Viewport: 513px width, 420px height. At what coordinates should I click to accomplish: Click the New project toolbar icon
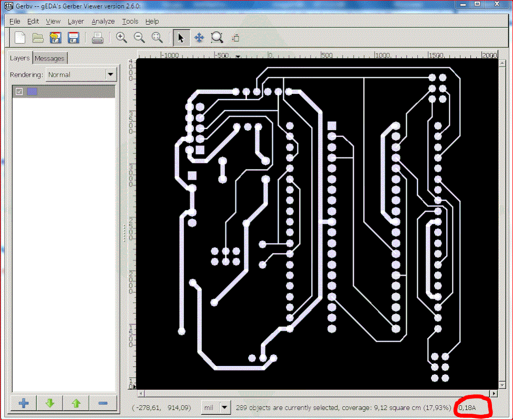point(20,38)
